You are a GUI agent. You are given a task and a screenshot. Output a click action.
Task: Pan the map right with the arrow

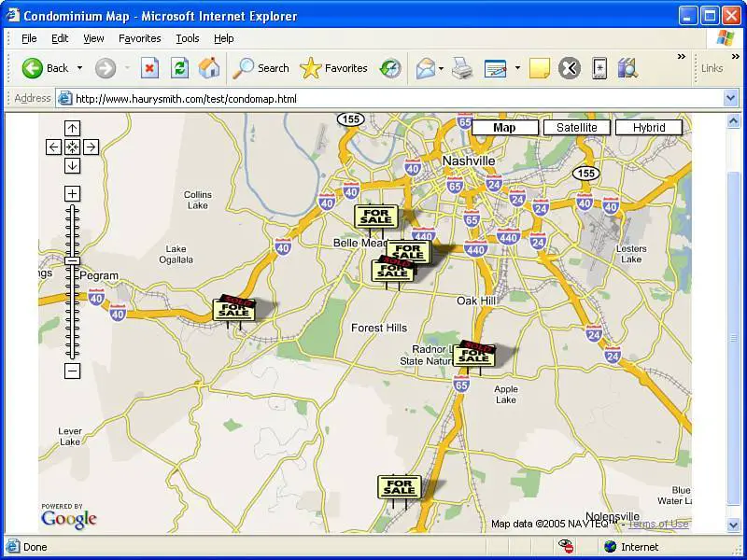pyautogui.click(x=91, y=147)
